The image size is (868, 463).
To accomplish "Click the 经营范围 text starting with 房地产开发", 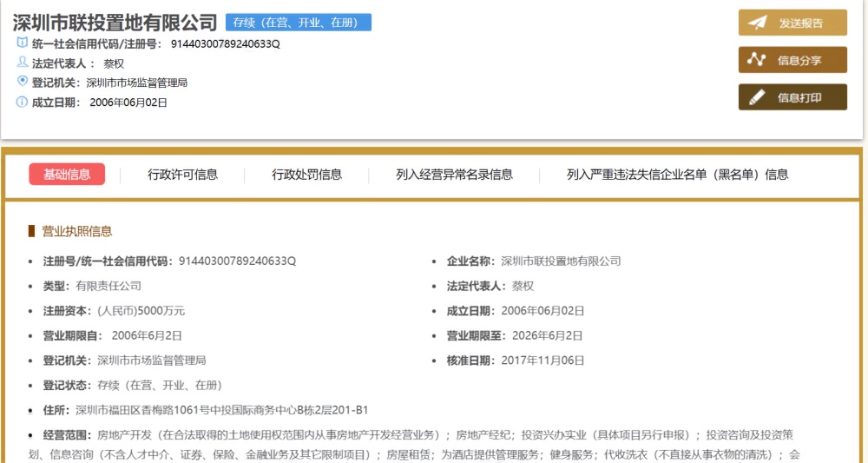I will pos(415,445).
